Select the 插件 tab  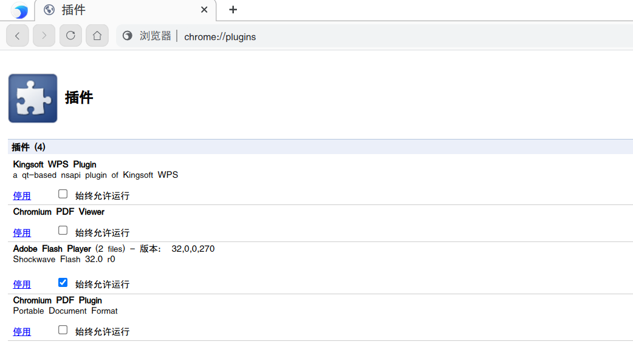(x=126, y=10)
